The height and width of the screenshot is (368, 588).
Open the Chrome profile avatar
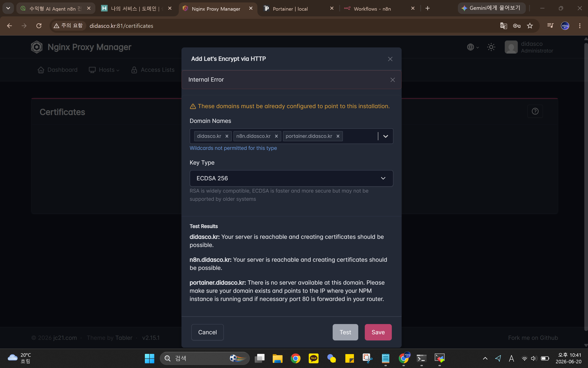(565, 26)
